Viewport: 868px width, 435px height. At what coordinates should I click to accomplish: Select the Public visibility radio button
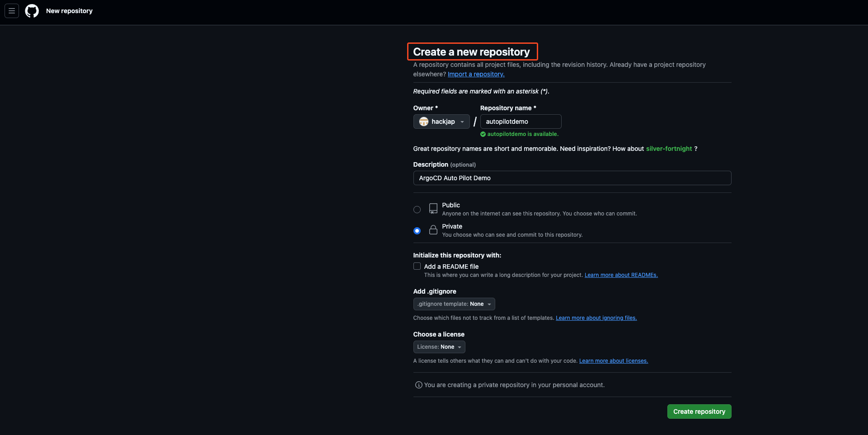417,210
